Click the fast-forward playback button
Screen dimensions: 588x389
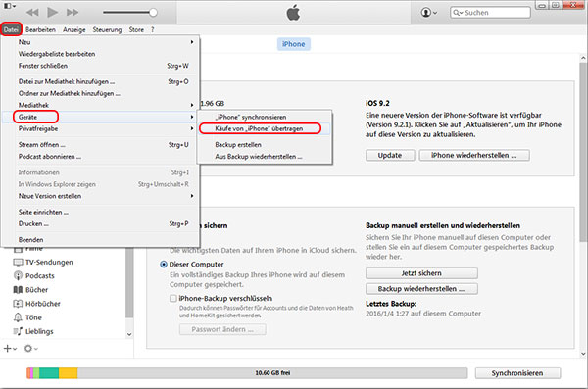73,13
